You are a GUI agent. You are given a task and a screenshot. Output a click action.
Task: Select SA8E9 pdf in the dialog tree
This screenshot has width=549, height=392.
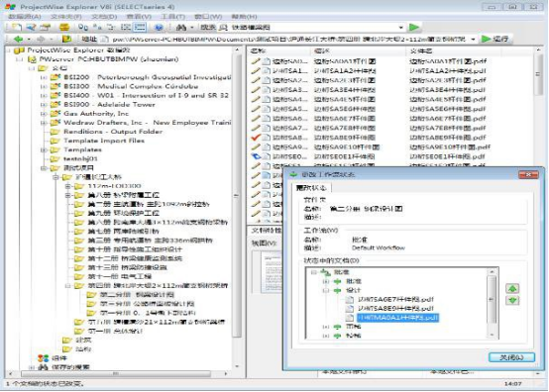click(396, 309)
